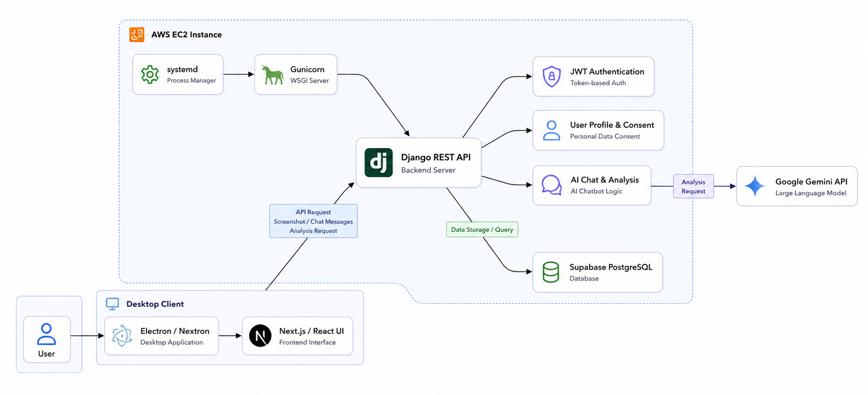Click the AI Chat speech bubbles icon
Image resolution: width=868 pixels, height=395 pixels.
click(552, 185)
